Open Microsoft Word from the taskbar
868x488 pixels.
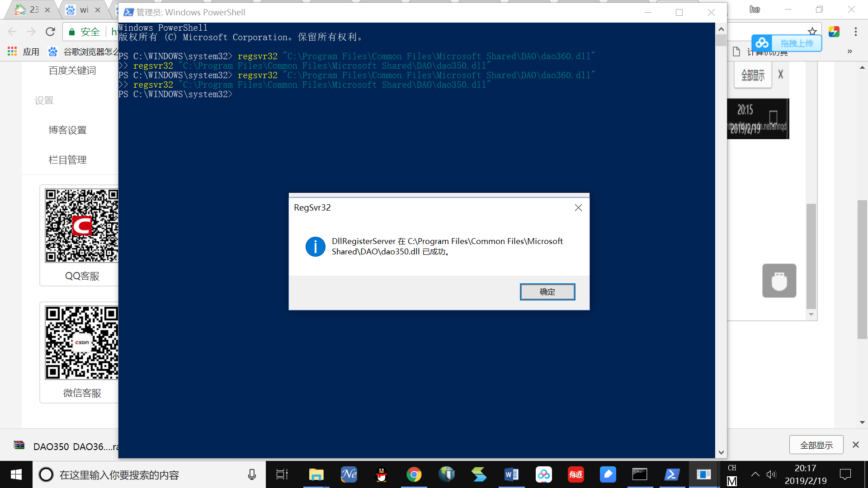tap(511, 474)
